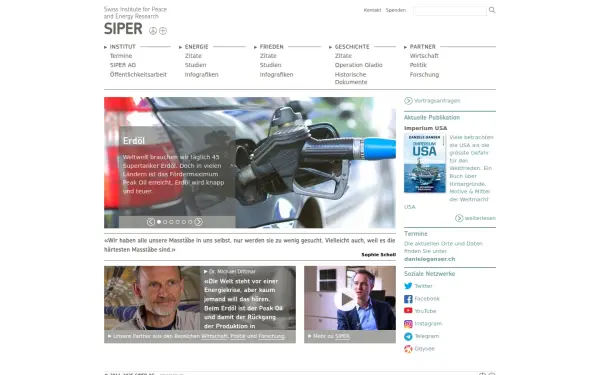Expand the GESCHICHTE menu arrow

(x=330, y=47)
